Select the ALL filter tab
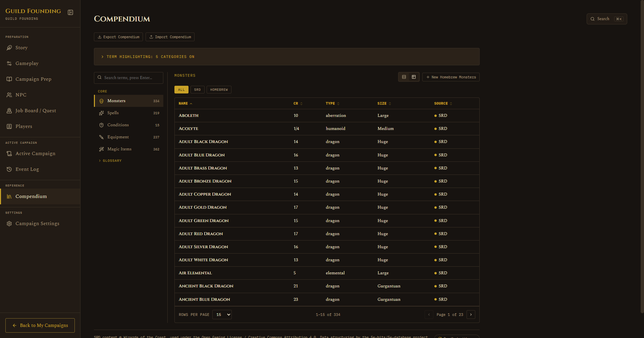The width and height of the screenshot is (644, 338). click(x=181, y=90)
